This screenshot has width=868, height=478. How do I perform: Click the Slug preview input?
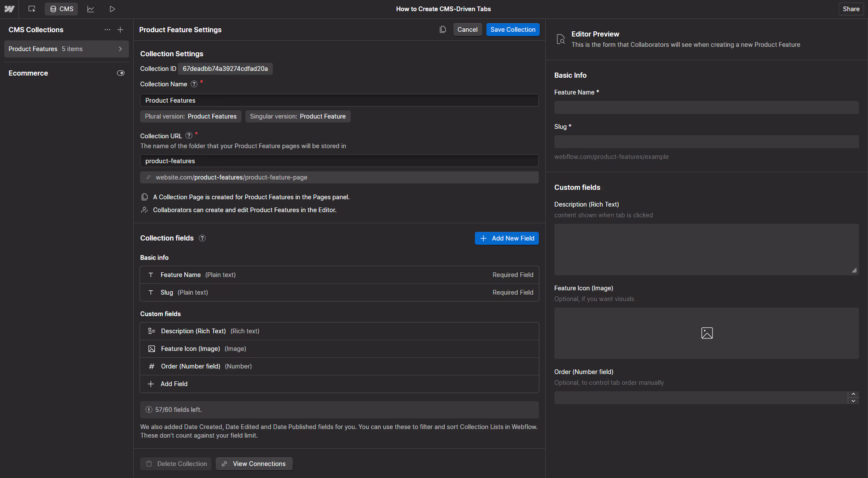tap(706, 142)
